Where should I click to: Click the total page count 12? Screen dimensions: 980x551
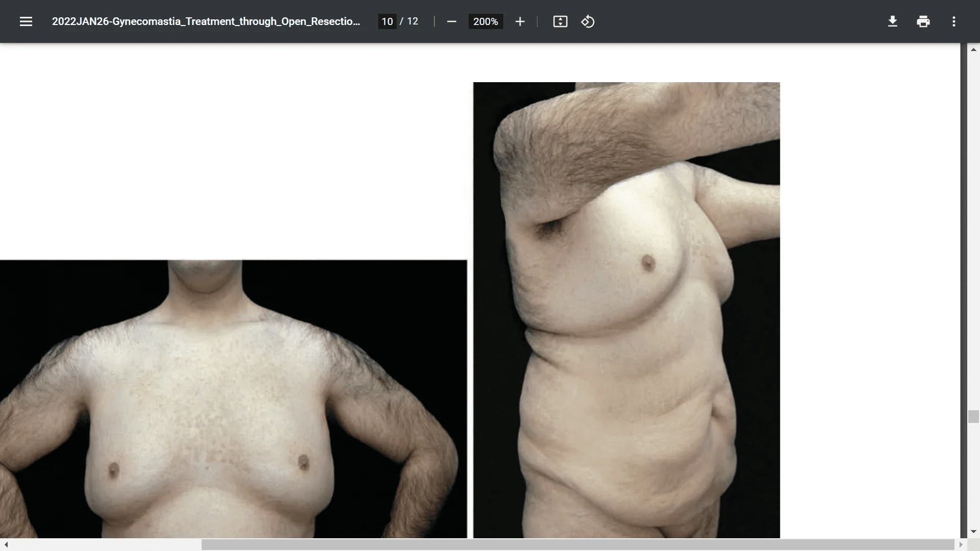pyautogui.click(x=412, y=21)
